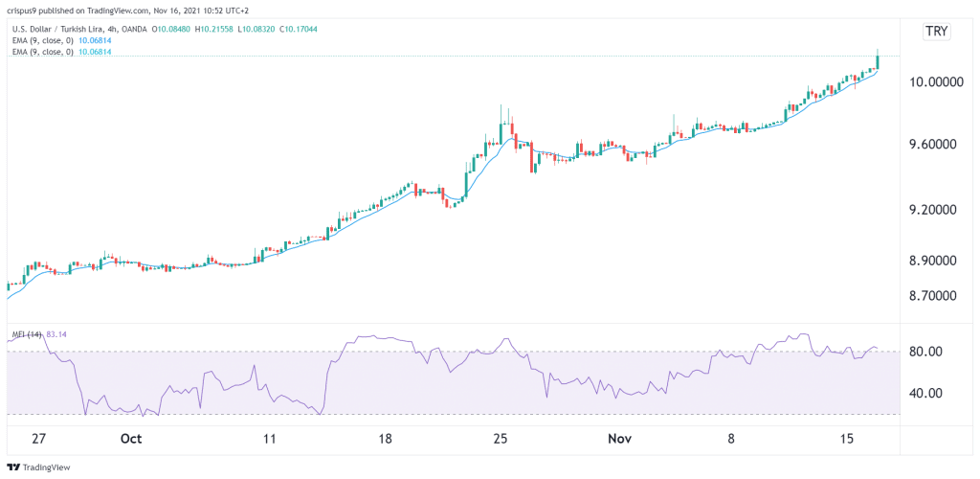980x479 pixels.
Task: Click the 8 date label on time axis
Action: tap(731, 439)
